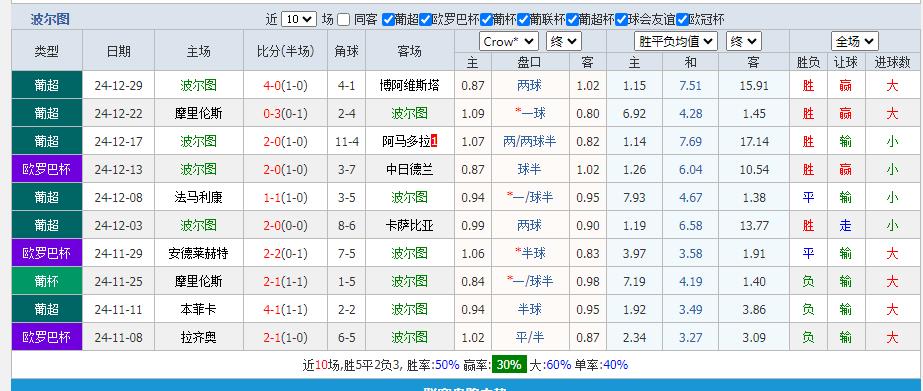The width and height of the screenshot is (923, 391).
Task: Click 法马利康 home team
Action: [x=199, y=197]
